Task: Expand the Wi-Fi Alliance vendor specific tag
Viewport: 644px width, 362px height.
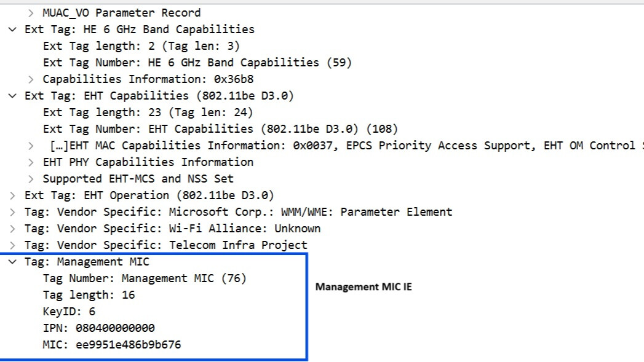Action: point(12,229)
